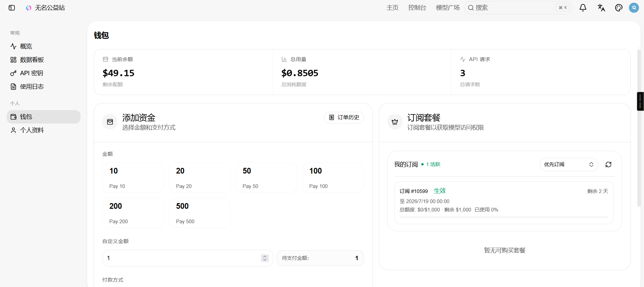The height and width of the screenshot is (287, 644).
Task: Open the notifications bell
Action: click(x=583, y=8)
